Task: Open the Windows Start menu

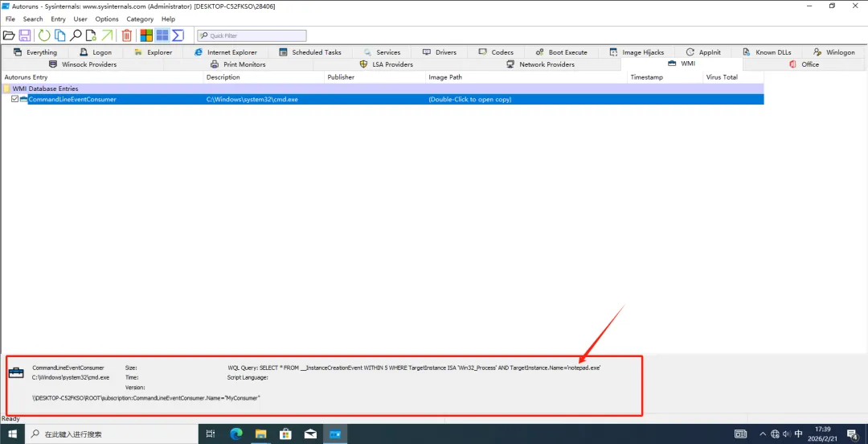Action: [x=11, y=434]
